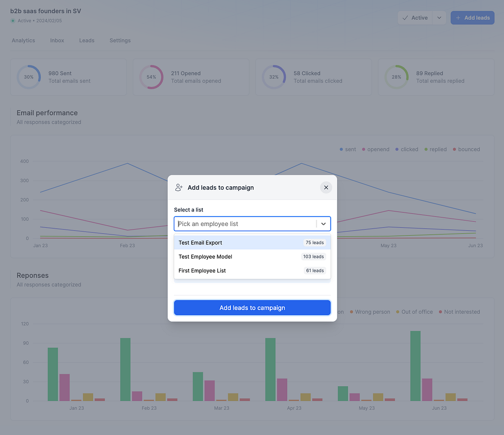Select Test Email Export list option

click(253, 243)
